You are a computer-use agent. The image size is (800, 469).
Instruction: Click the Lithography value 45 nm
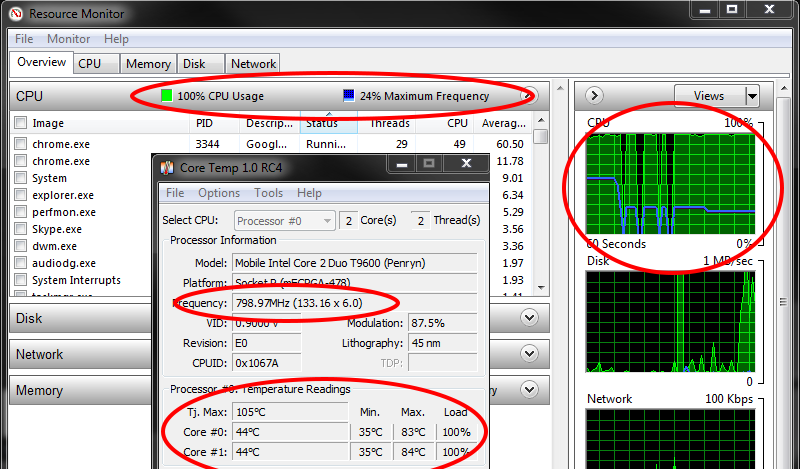click(442, 343)
